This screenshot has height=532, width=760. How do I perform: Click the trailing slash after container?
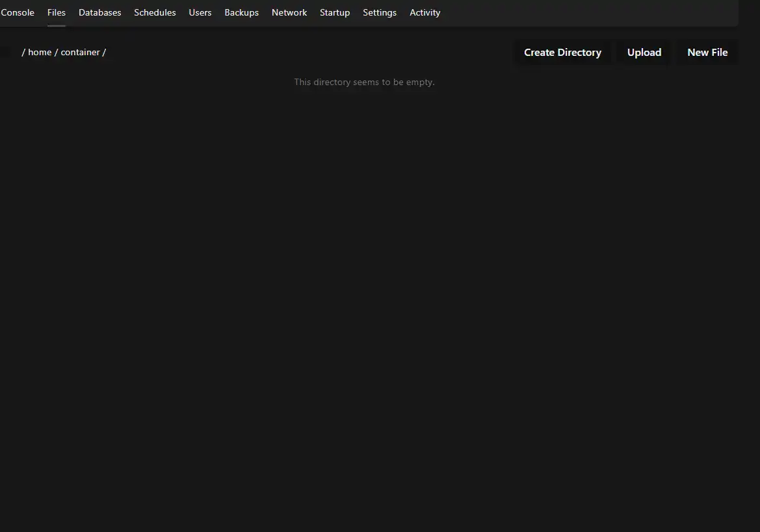pos(104,52)
